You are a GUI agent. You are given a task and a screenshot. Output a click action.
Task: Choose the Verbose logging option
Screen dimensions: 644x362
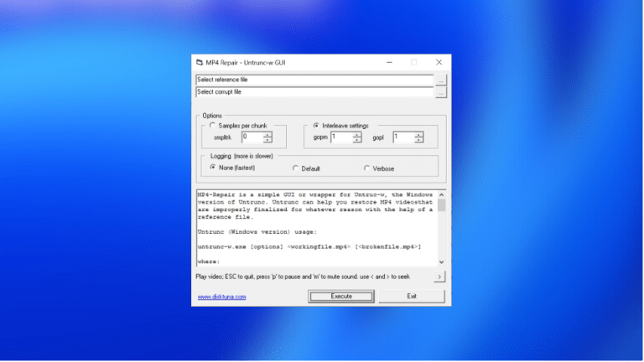click(366, 168)
